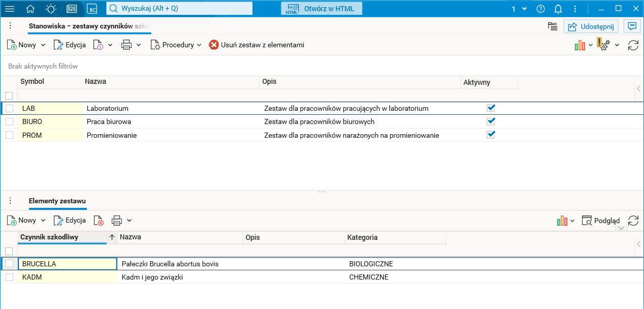
Task: Open the chart visualization icon
Action: point(579,45)
